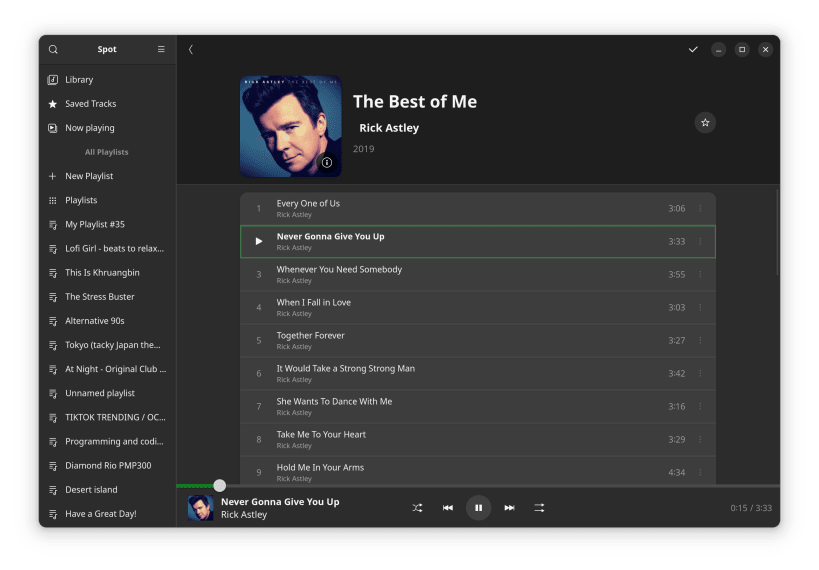The height and width of the screenshot is (570, 819).
Task: Create a New Playlist
Action: [x=107, y=176]
